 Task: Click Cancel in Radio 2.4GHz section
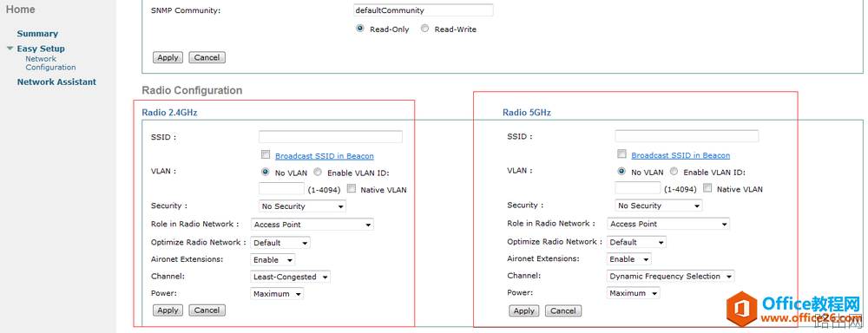click(x=207, y=310)
